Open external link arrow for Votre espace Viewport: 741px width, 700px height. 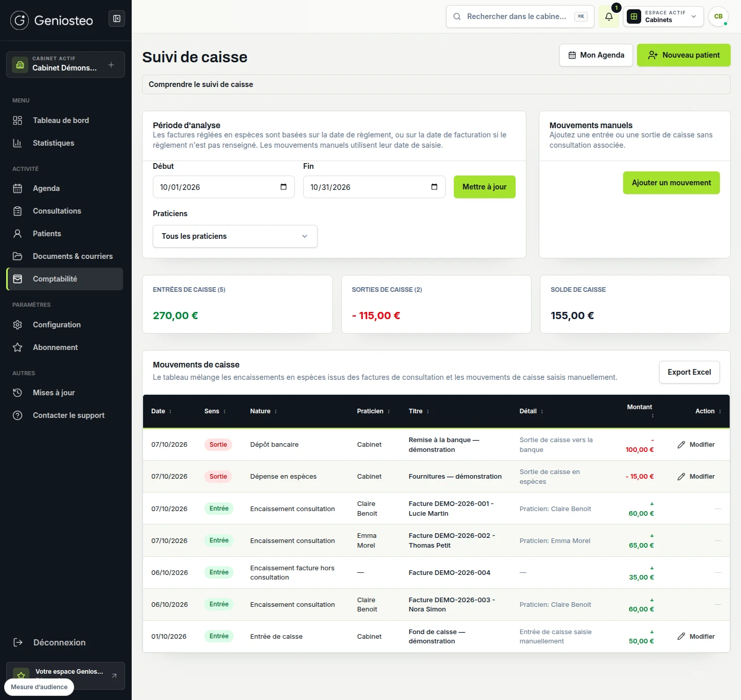(114, 675)
